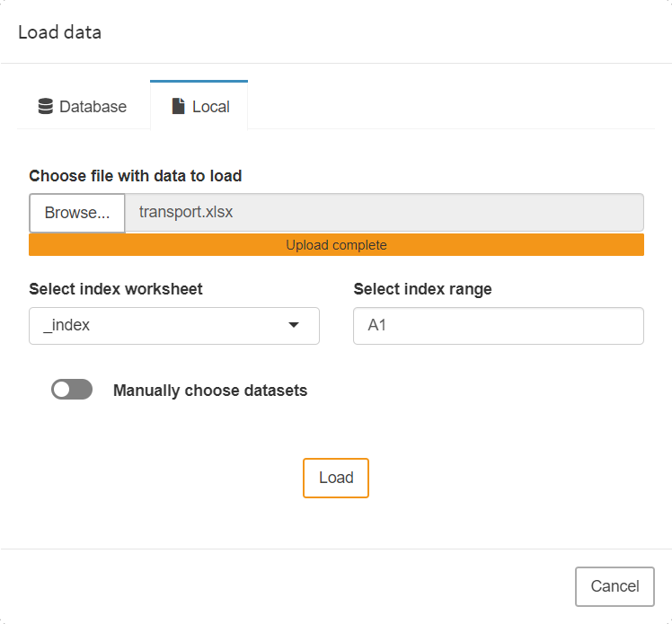Viewport: 672px width, 624px height.
Task: Switch to the Database tab
Action: tap(83, 107)
